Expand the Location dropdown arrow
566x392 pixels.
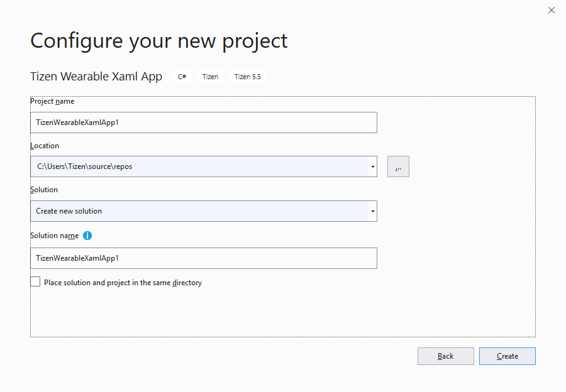(x=373, y=166)
